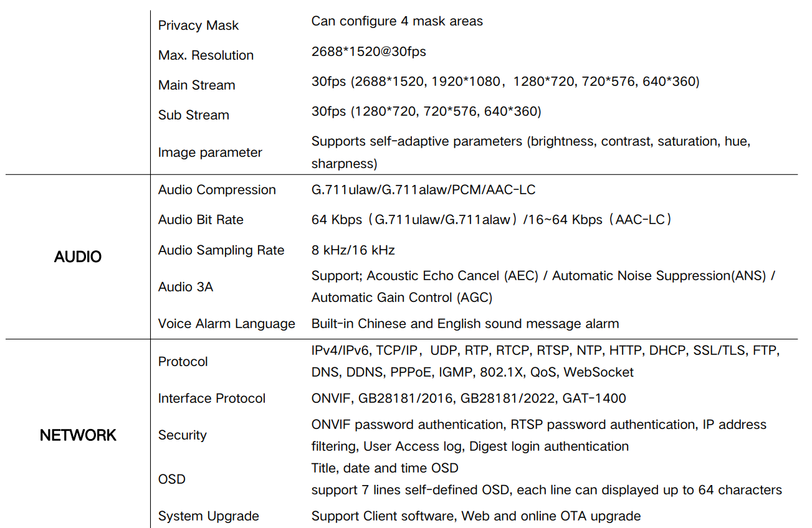812x528 pixels.
Task: Click the Audio Bit Rate label
Action: pyautogui.click(x=201, y=220)
